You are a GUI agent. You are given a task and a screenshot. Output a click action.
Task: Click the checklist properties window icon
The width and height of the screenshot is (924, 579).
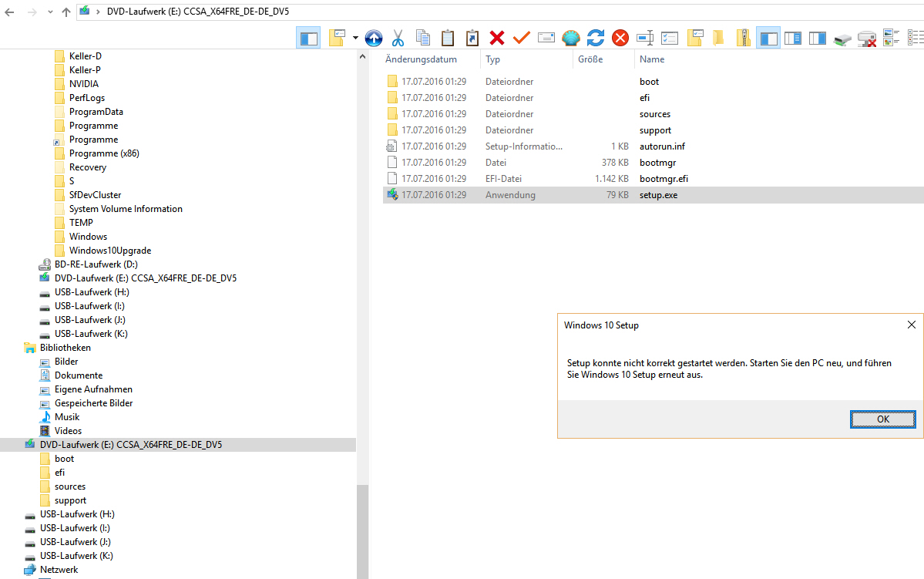tap(670, 38)
